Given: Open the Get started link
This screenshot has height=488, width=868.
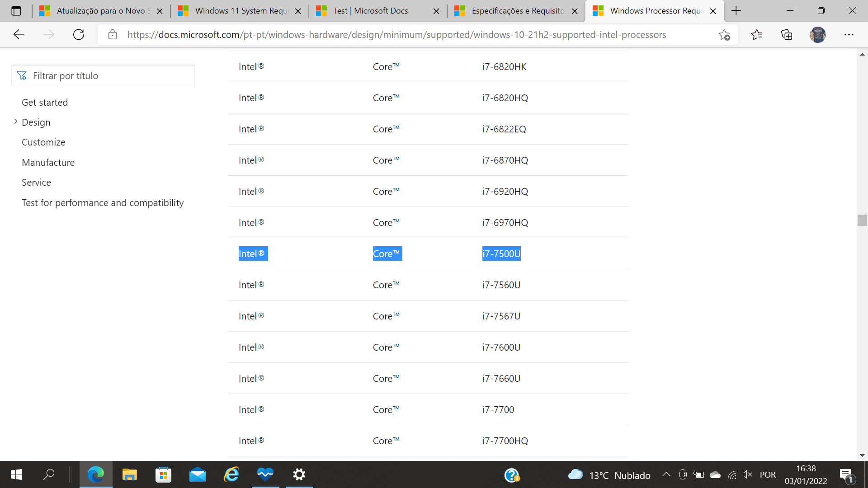Looking at the screenshot, I should click(x=45, y=103).
